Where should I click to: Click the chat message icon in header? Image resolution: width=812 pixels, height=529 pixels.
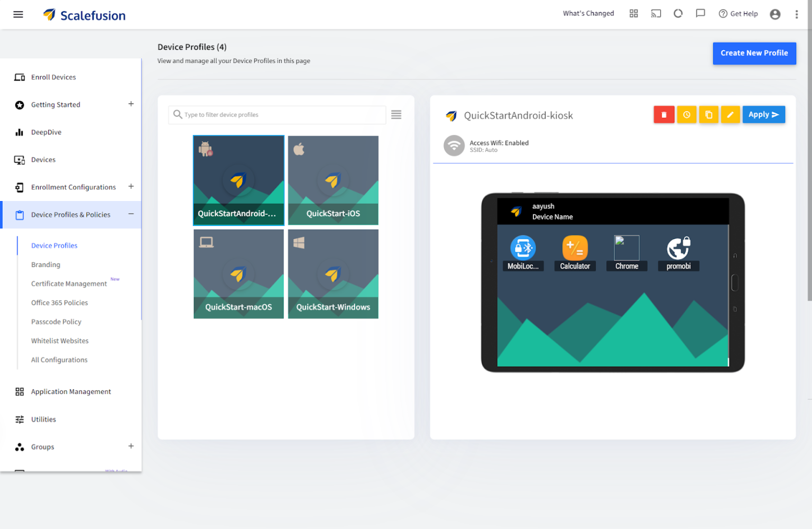700,14
